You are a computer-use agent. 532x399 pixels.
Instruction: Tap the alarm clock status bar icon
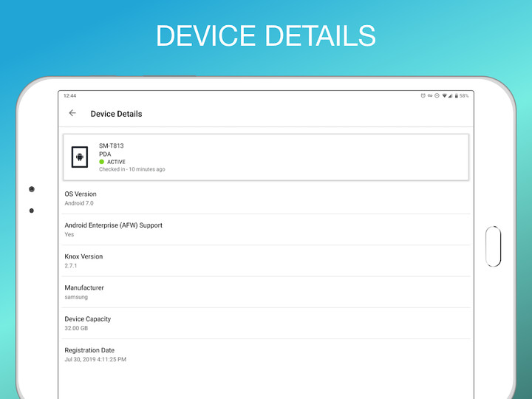pyautogui.click(x=423, y=96)
